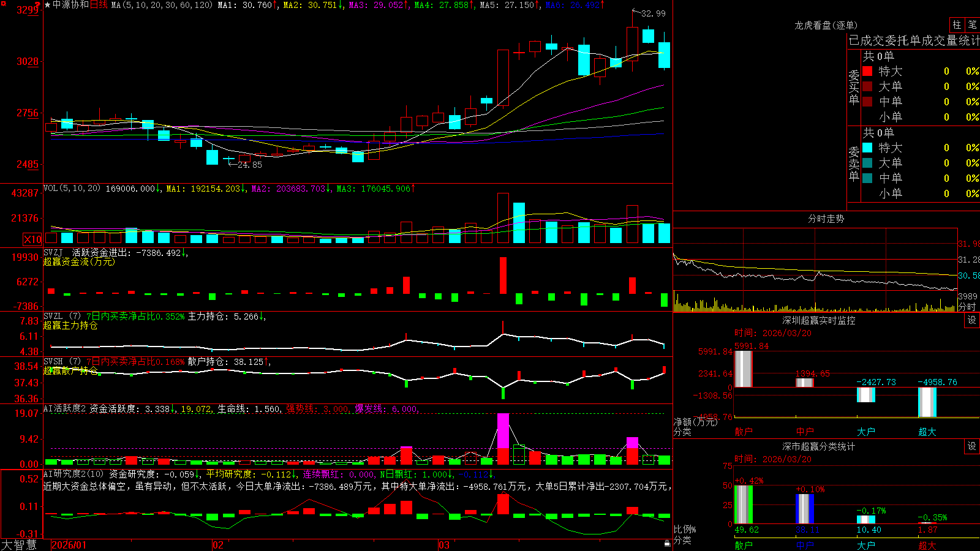Click the 深市超赢分类统计 panel title

(819, 446)
